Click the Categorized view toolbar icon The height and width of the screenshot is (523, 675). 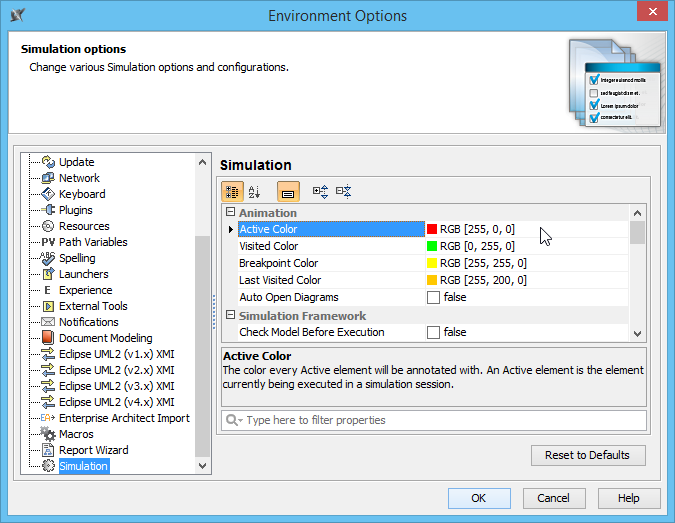tap(232, 191)
